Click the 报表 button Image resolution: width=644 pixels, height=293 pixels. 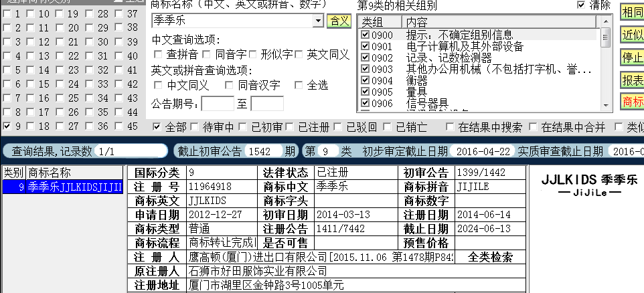pos(632,80)
